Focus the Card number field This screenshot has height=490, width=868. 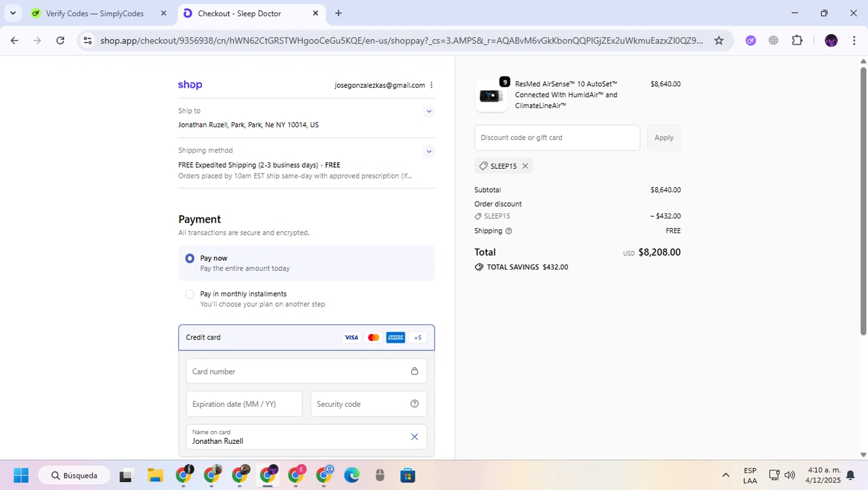click(307, 371)
